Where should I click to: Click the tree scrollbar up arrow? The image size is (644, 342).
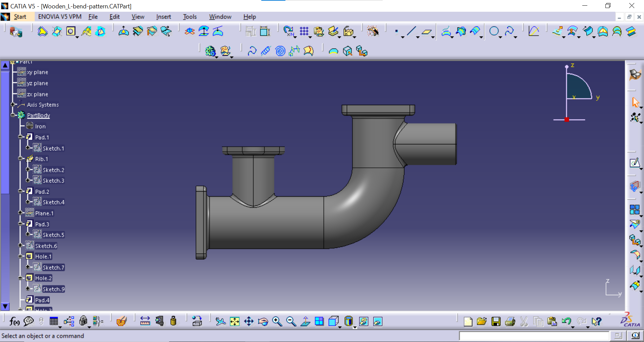5,65
